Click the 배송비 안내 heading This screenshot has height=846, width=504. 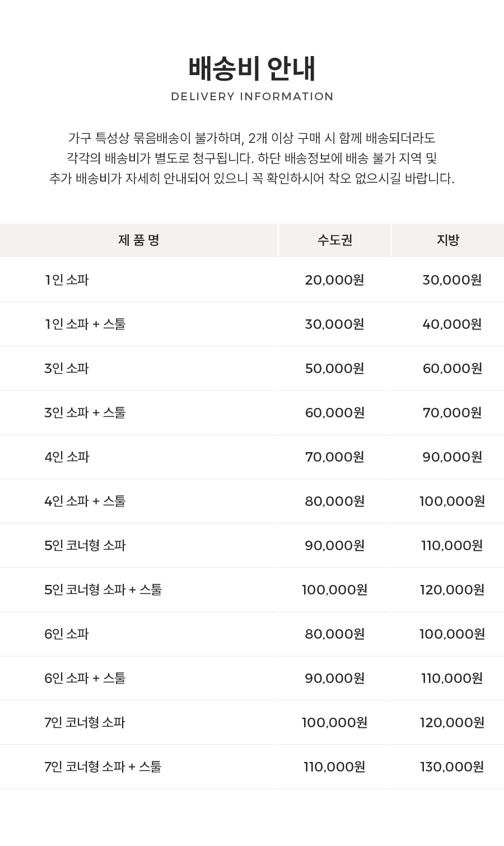pos(252,69)
